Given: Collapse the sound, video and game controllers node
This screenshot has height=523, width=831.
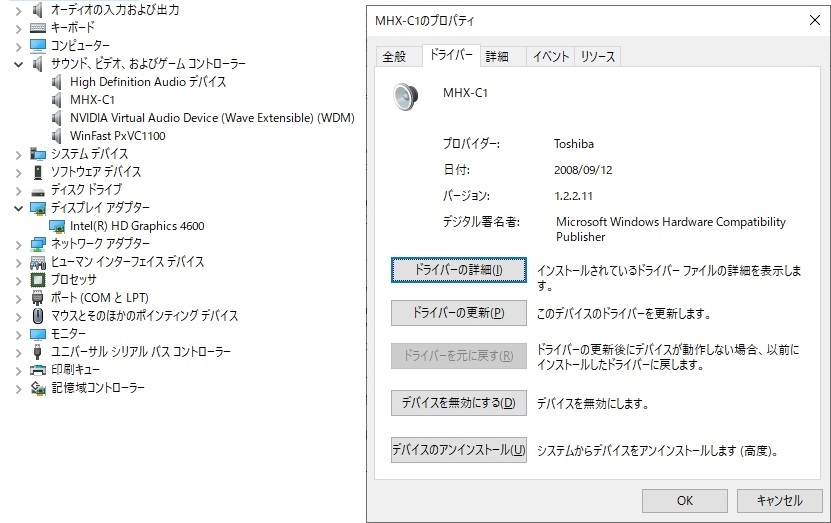Looking at the screenshot, I should (x=18, y=64).
